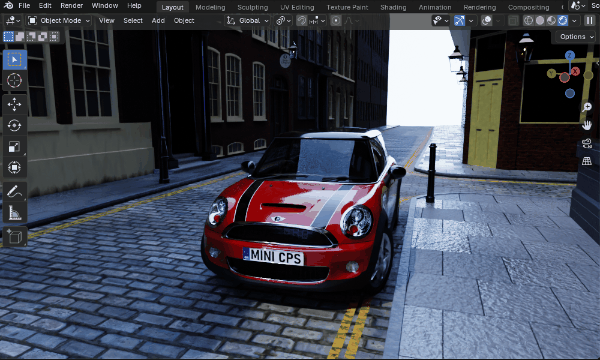Open the pivot point dropdown
The height and width of the screenshot is (360, 600).
tap(283, 21)
